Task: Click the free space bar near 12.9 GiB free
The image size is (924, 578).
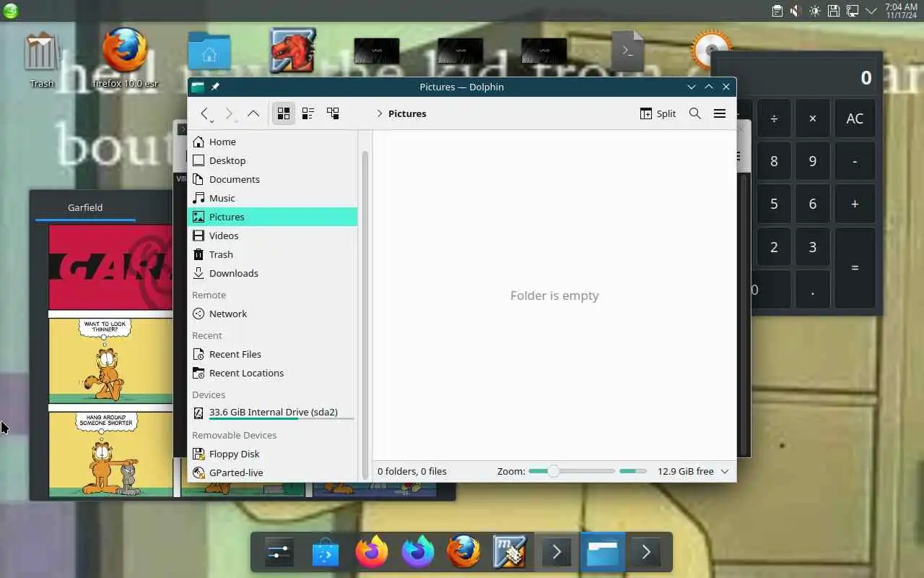Action: (633, 471)
